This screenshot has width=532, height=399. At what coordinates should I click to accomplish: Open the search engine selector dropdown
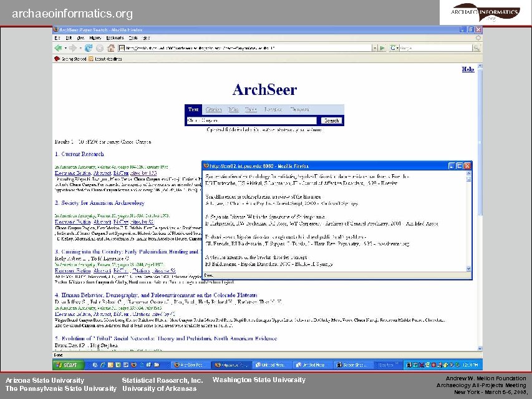pos(394,47)
